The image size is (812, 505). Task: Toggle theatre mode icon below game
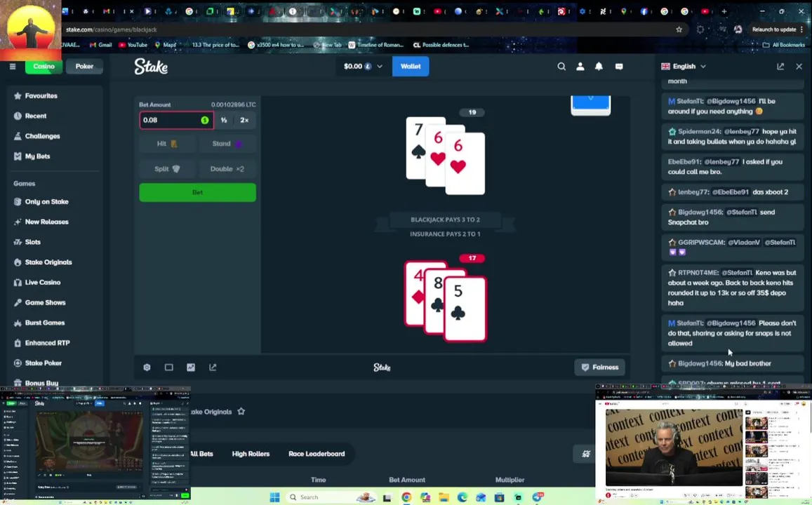pyautogui.click(x=169, y=368)
